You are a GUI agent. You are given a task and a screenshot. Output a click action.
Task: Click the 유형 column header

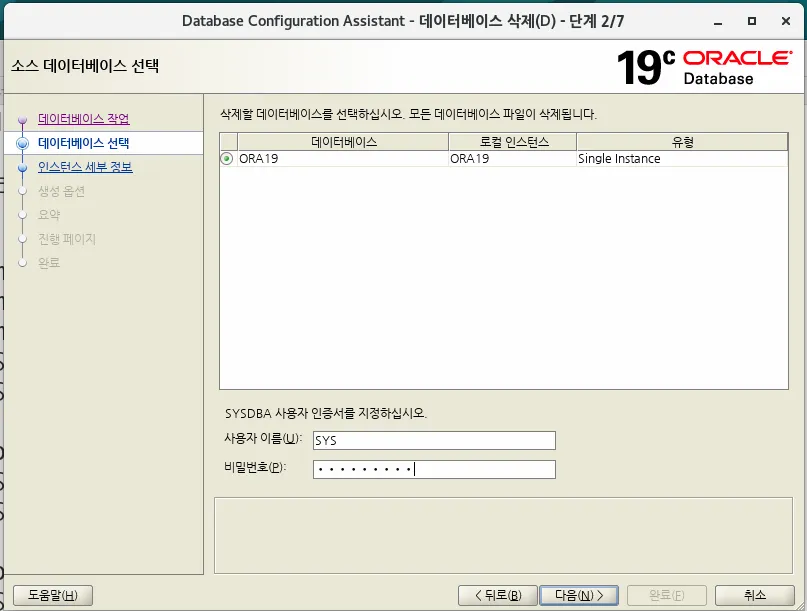[682, 142]
